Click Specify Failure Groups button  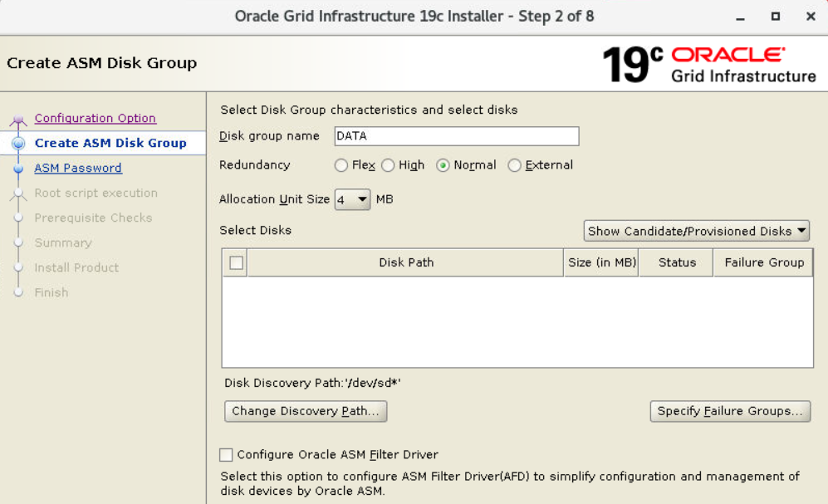(x=730, y=411)
